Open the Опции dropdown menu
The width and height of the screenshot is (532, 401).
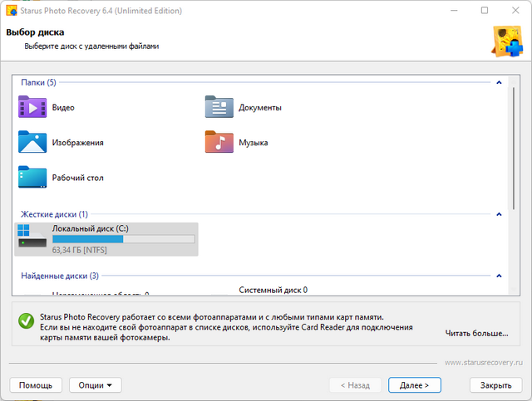[x=95, y=385]
